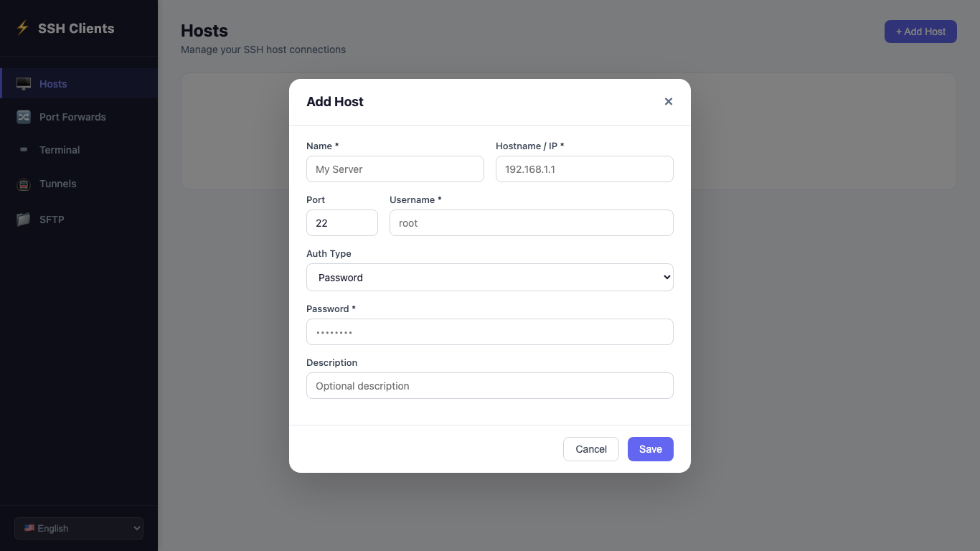Click the lightning bolt logo icon
The height and width of the screenshot is (551, 980).
[x=23, y=28]
